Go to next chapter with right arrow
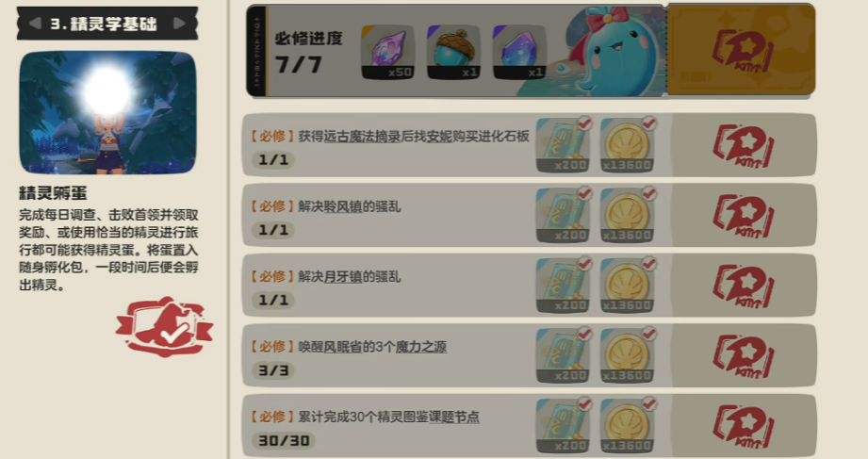Viewport: 868px width, 459px height. (179, 24)
